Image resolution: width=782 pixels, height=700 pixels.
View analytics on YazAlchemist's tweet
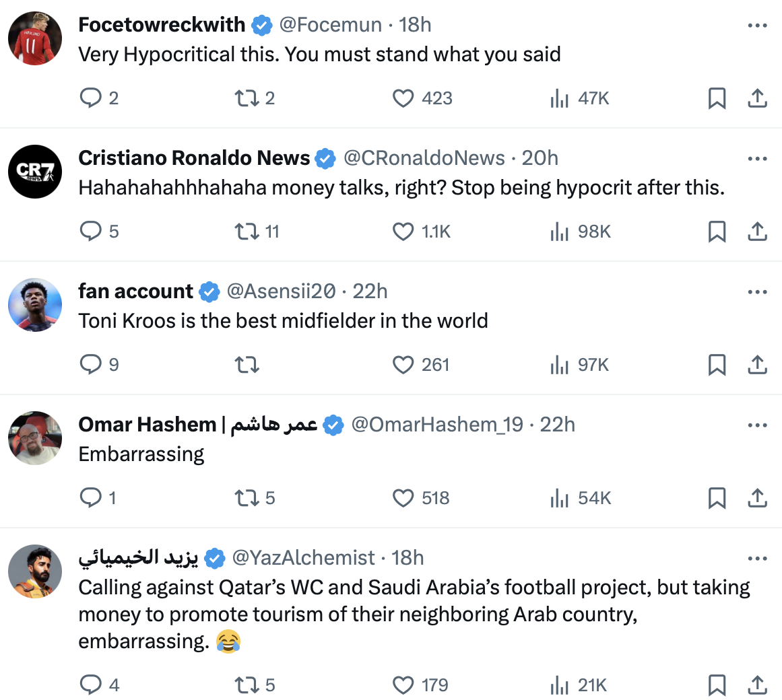pos(560,685)
